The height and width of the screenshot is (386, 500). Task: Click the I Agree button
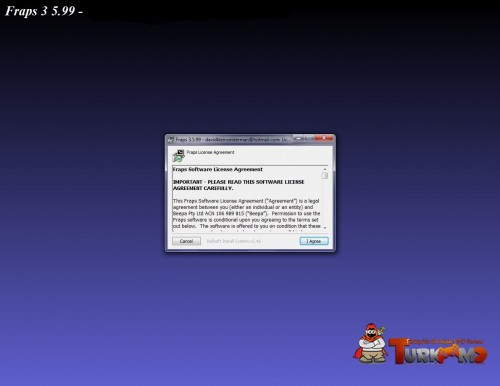(314, 241)
